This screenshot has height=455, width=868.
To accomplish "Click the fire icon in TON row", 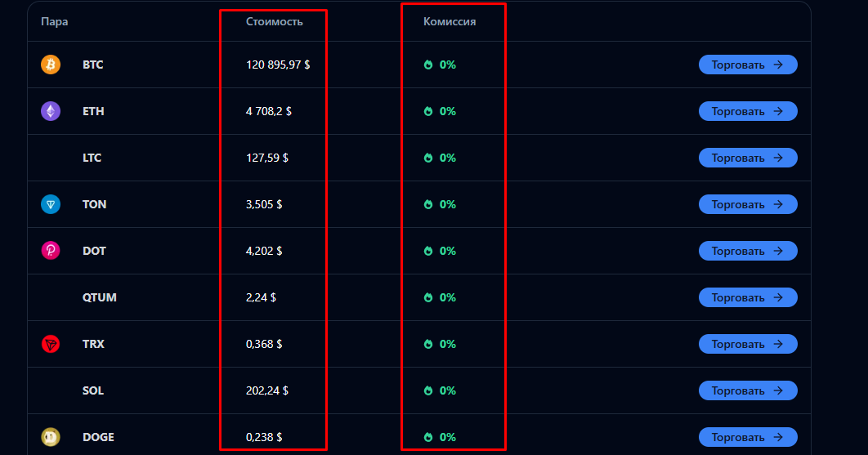I will tap(428, 204).
